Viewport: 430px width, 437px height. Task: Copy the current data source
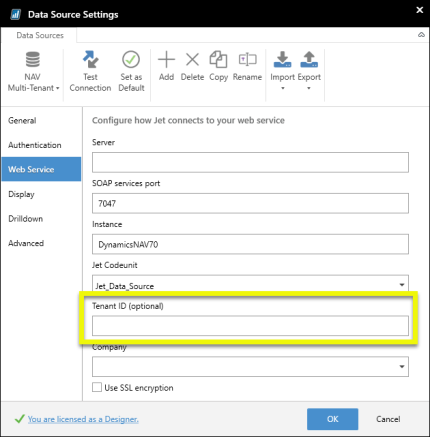(218, 66)
